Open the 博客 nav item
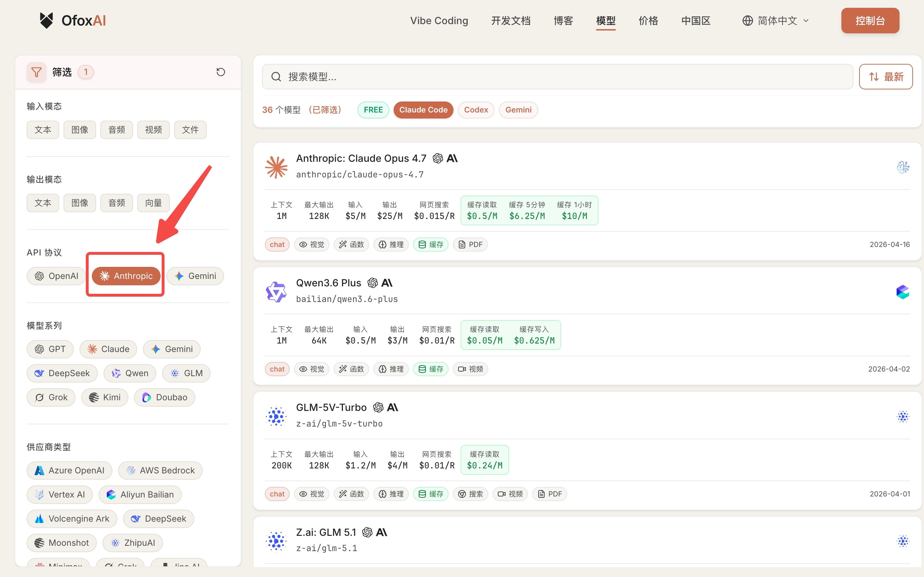924x577 pixels. pyautogui.click(x=563, y=21)
